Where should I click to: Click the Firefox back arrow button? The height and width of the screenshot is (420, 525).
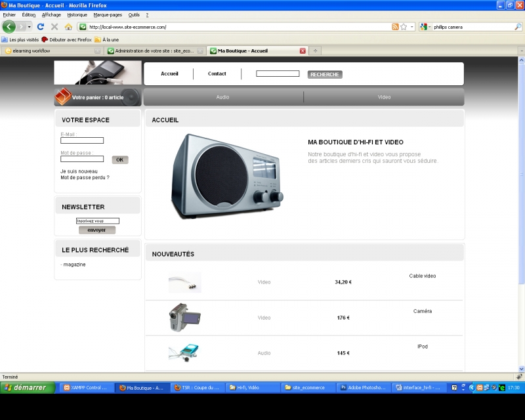pyautogui.click(x=9, y=27)
